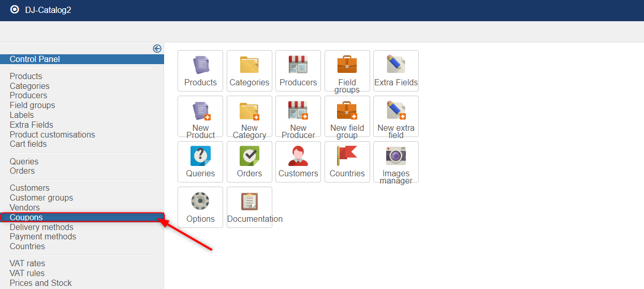Open the highlighted Coupons sidebar item
Viewport: 644px width, 289px height.
82,218
